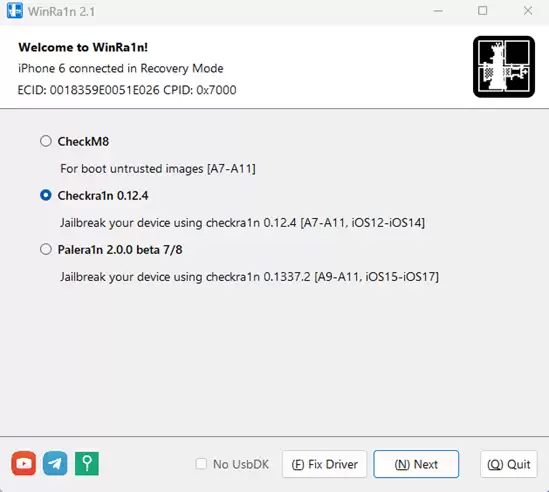Image resolution: width=549 pixels, height=492 pixels.
Task: Click the Welcome to WinRa1n heading
Action: (x=83, y=47)
